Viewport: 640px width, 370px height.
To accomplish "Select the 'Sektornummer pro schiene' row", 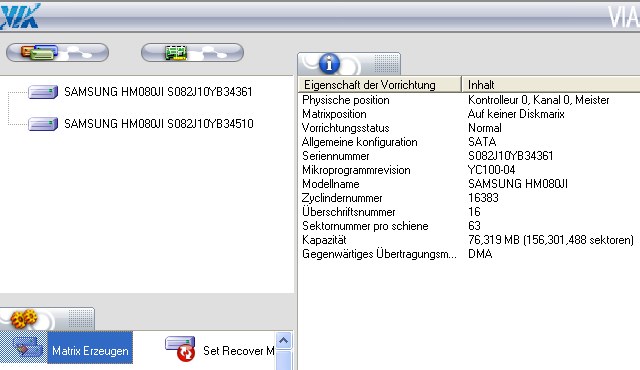I will click(x=469, y=226).
